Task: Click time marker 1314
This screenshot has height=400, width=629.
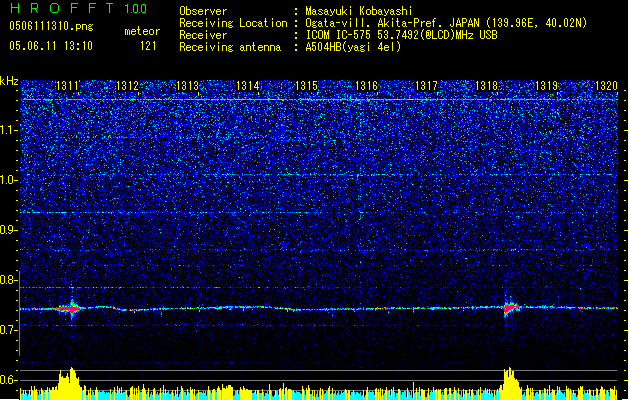Action: click(248, 86)
